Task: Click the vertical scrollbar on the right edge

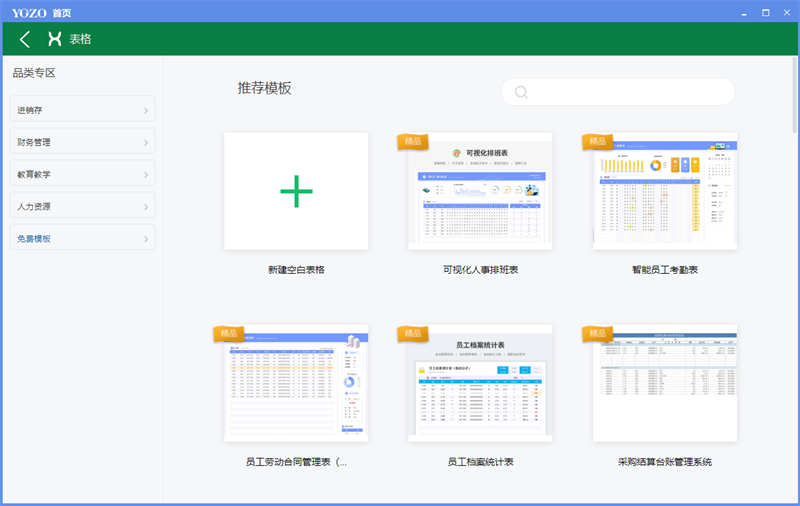Action: (x=795, y=150)
